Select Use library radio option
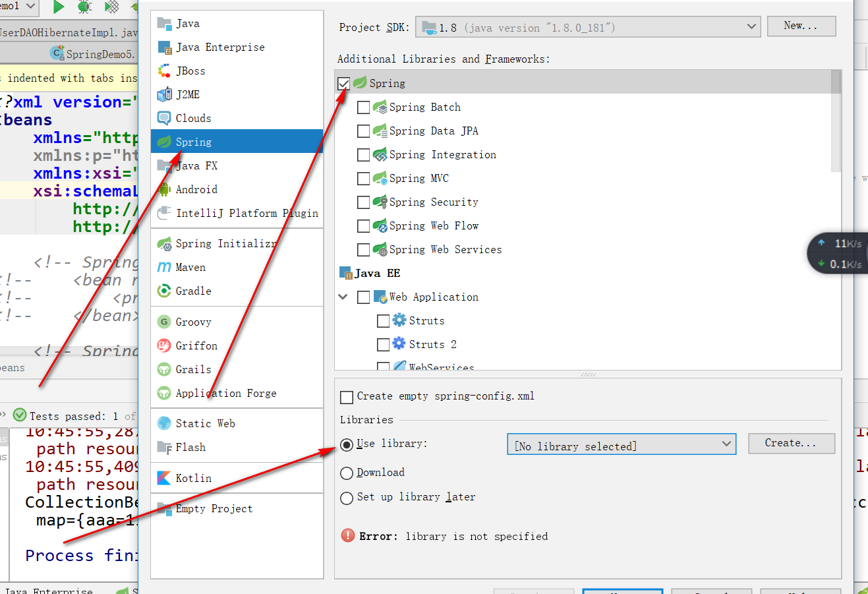Screen dimensions: 868x594 click(x=347, y=444)
